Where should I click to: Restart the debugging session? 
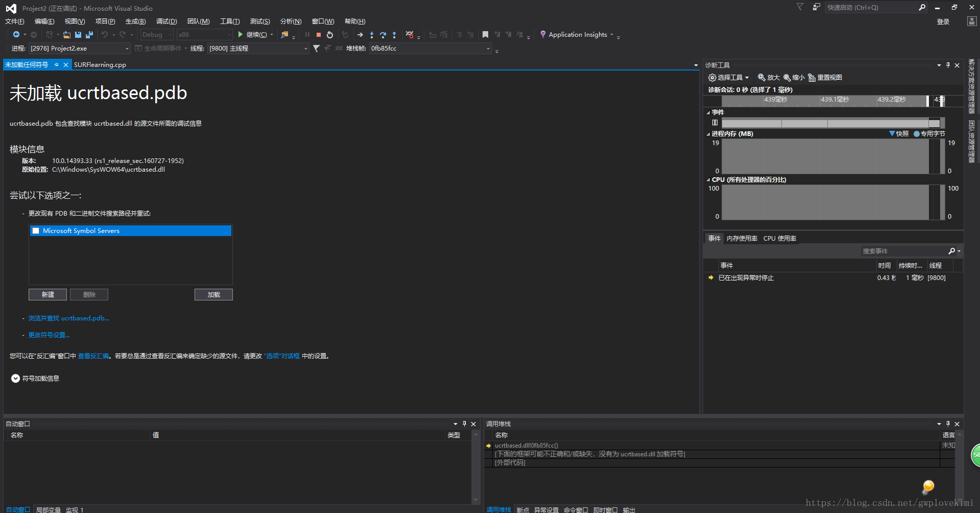tap(330, 35)
